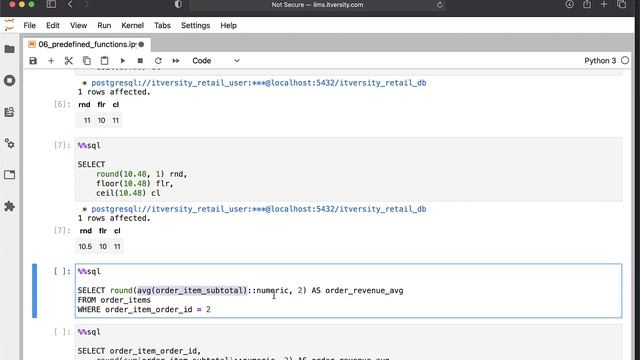Run the selected cell

coord(122,61)
